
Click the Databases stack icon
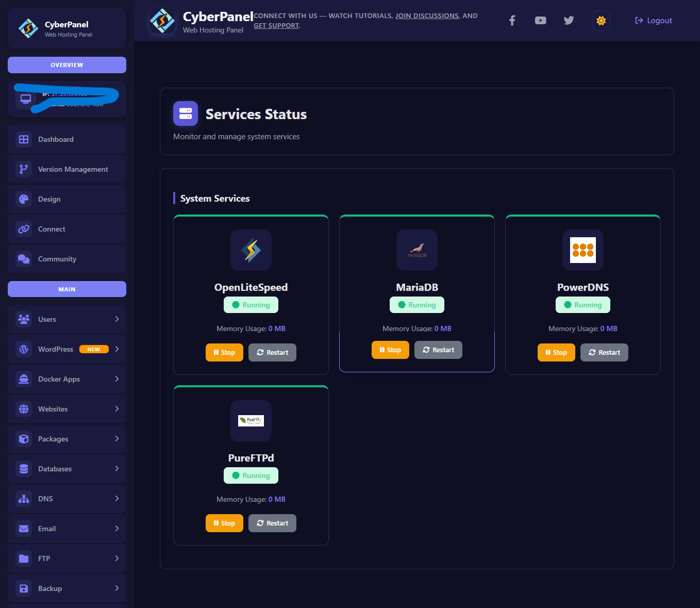pyautogui.click(x=24, y=469)
